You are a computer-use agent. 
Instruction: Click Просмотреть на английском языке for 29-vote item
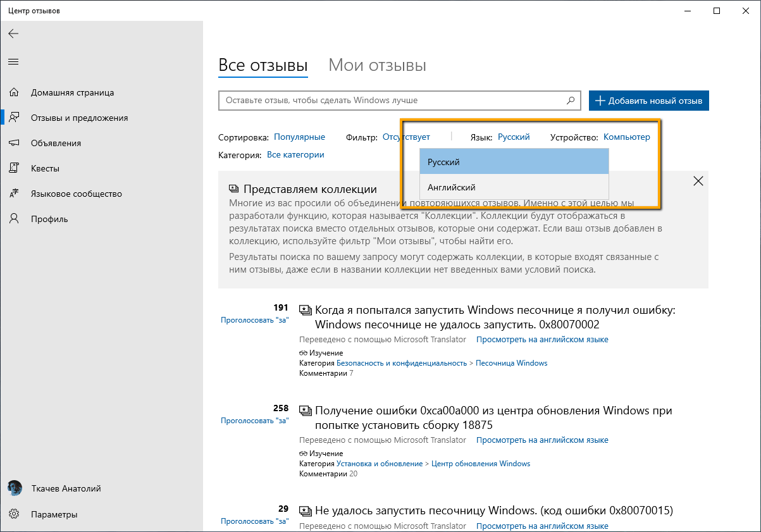click(542, 526)
